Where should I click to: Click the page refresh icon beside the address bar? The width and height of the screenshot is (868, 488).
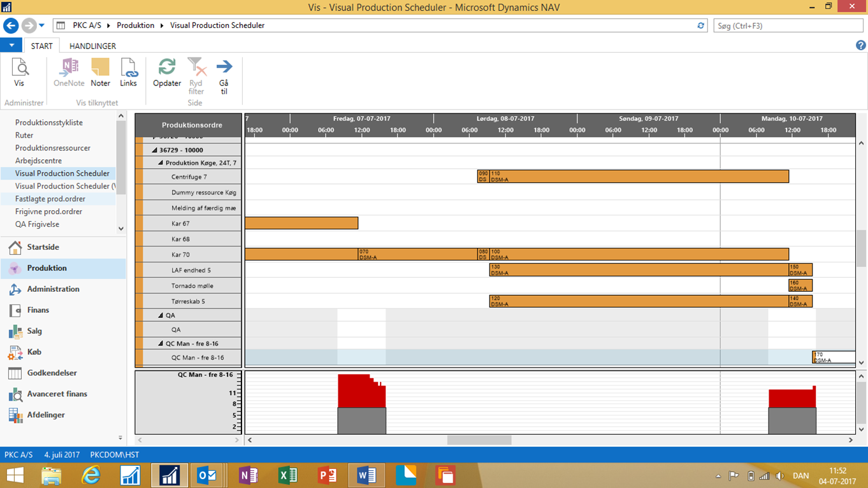click(x=700, y=25)
